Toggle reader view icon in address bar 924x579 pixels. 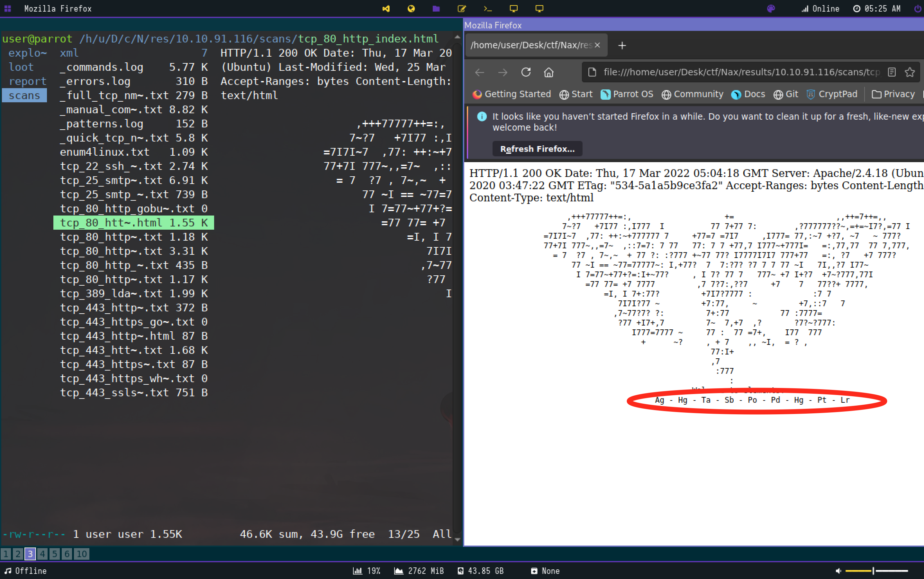point(892,72)
